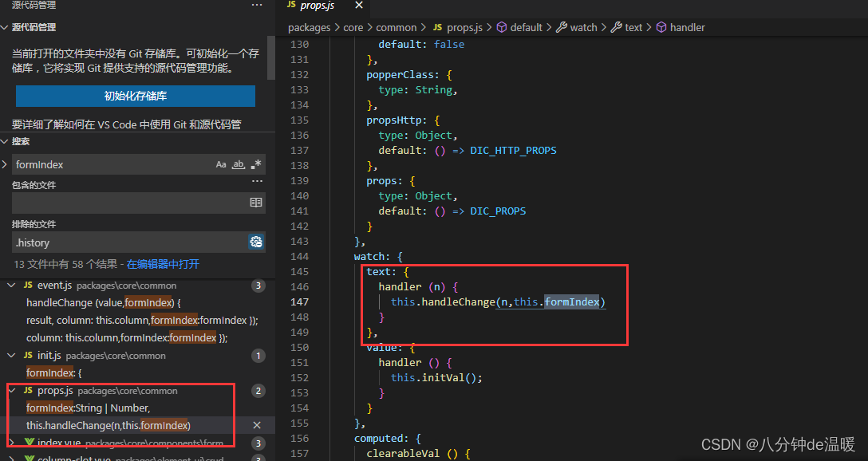868x461 pixels.
Task: Click 'text' symbol in the breadcrumb
Action: click(x=633, y=28)
